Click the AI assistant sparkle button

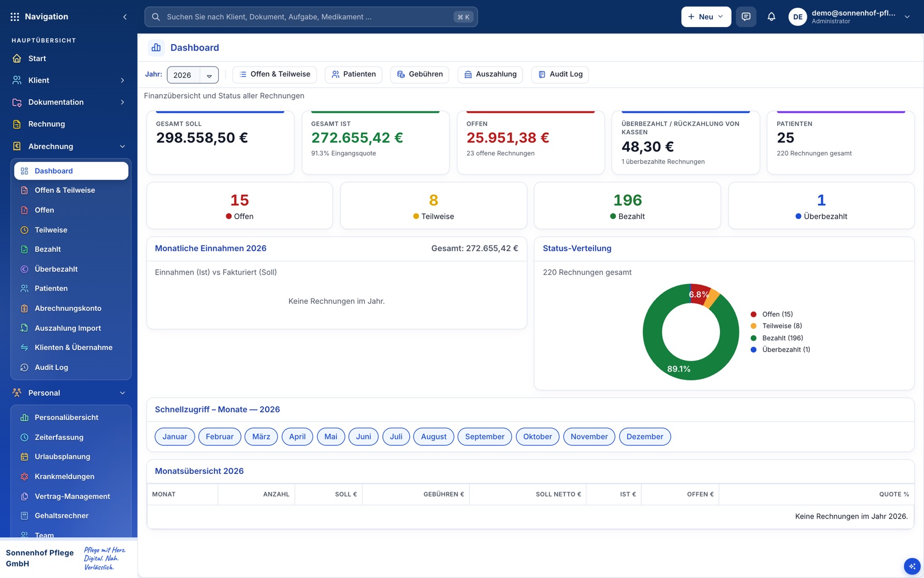click(x=912, y=566)
